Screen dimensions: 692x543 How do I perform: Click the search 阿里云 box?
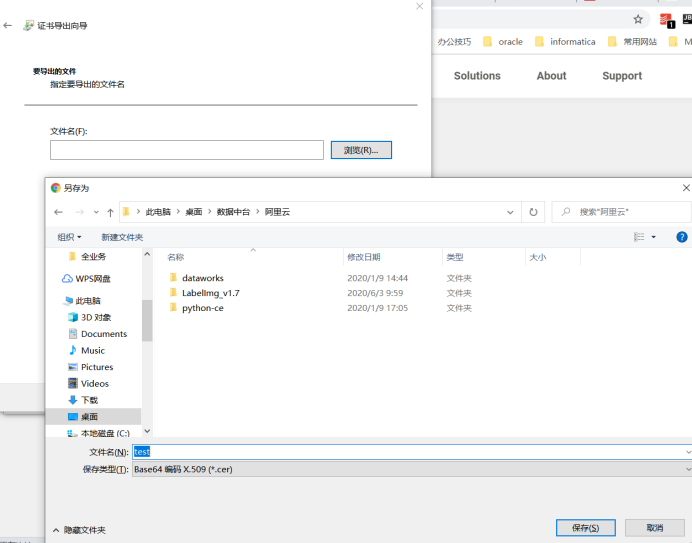coord(622,212)
